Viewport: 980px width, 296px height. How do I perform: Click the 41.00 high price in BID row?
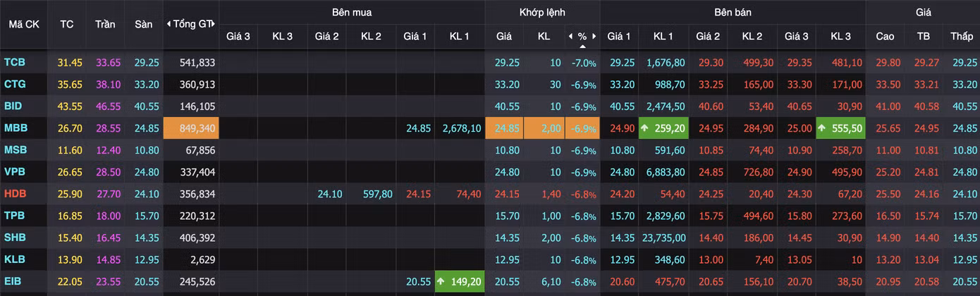tap(888, 106)
